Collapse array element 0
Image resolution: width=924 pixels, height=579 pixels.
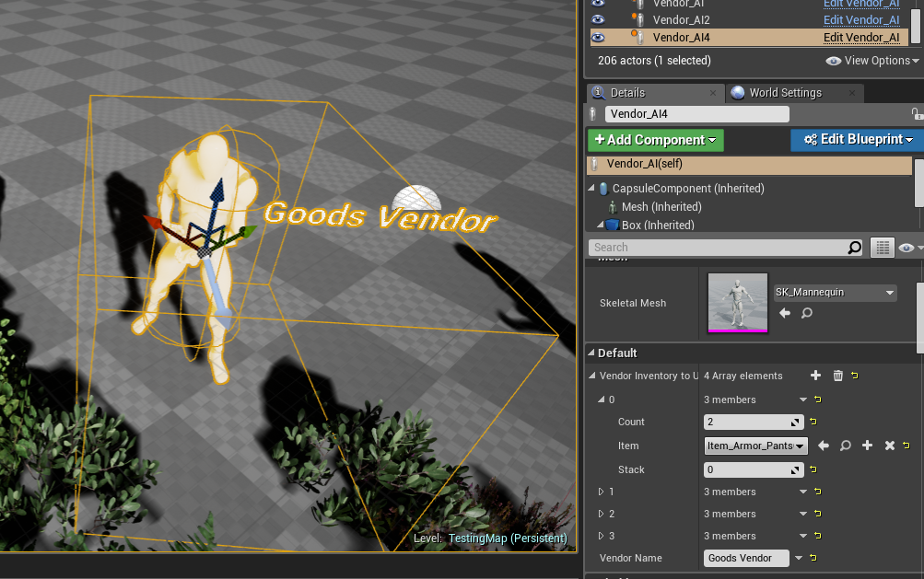601,400
